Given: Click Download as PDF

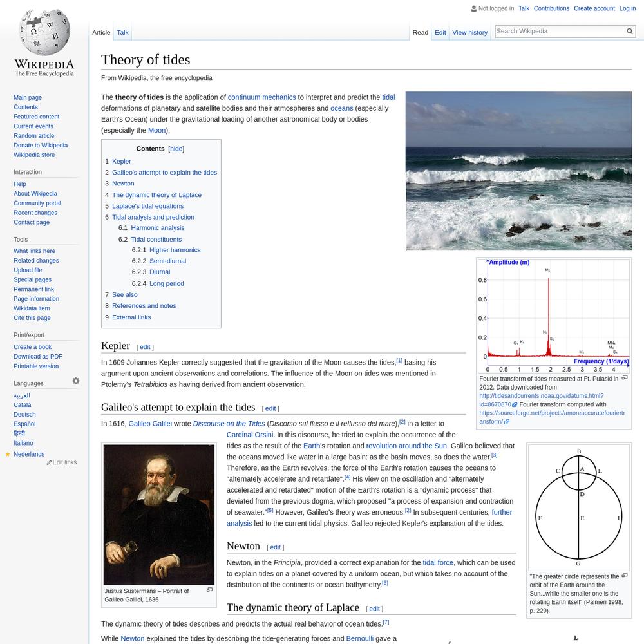Looking at the screenshot, I should (38, 357).
